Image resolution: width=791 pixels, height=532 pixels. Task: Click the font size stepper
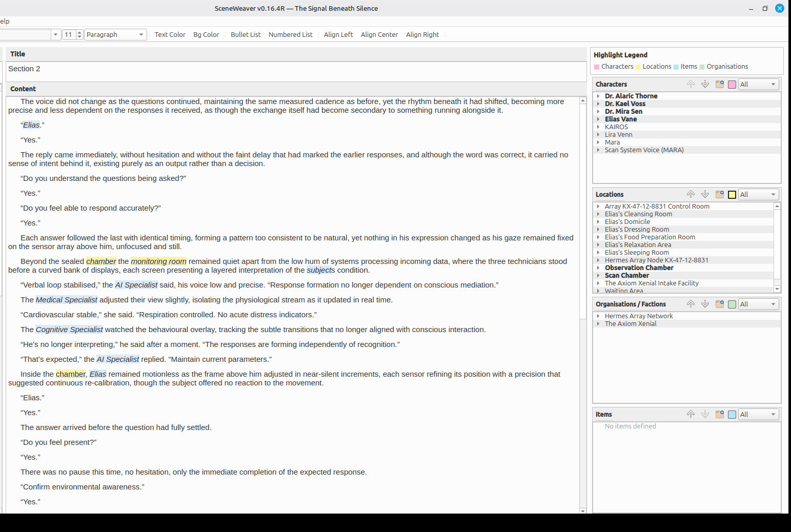click(79, 34)
